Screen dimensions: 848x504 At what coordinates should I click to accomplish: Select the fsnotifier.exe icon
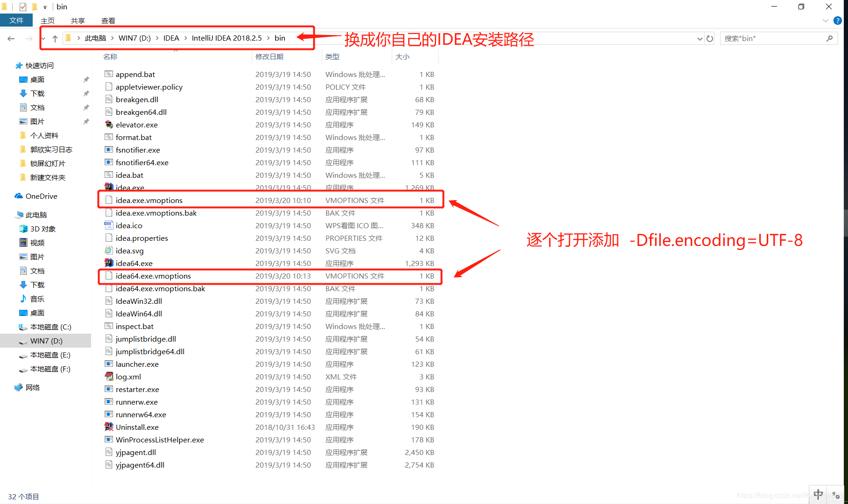tap(109, 149)
